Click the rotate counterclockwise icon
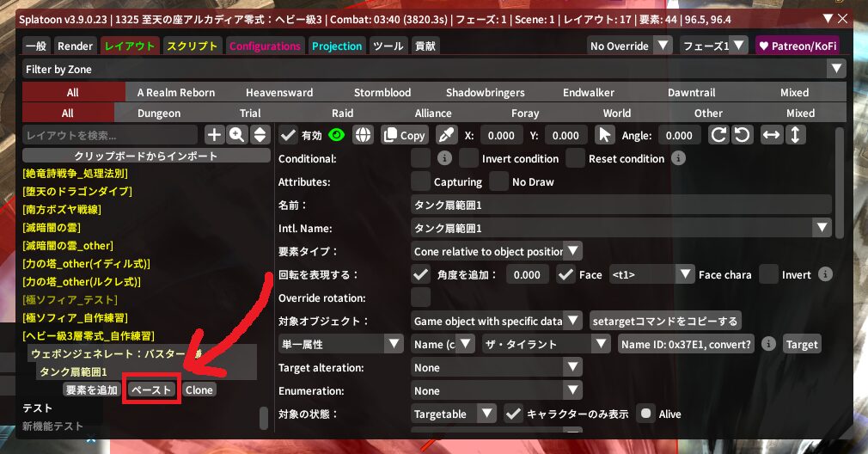The height and width of the screenshot is (454, 868). click(x=742, y=135)
